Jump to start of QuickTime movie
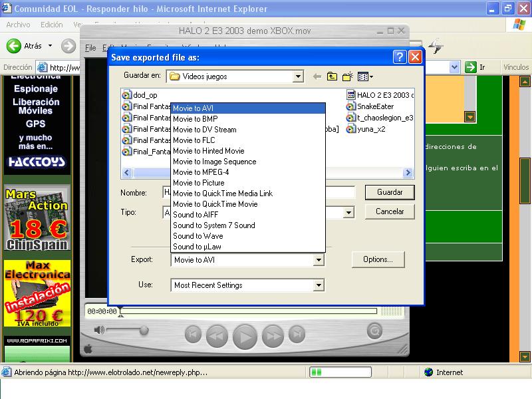Viewport: 532px width, 399px height. (193, 334)
